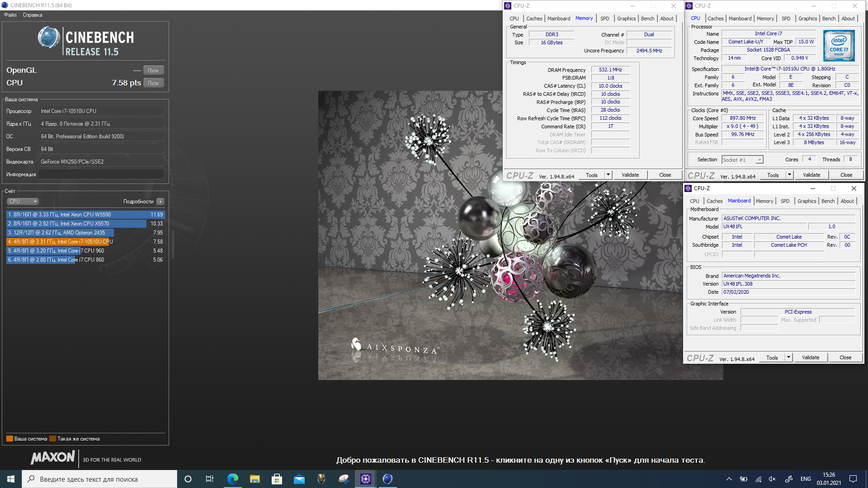Viewport: 868px width, 488px height.
Task: Select ranking row Intel Core i7 CPU 860
Action: pos(85,260)
